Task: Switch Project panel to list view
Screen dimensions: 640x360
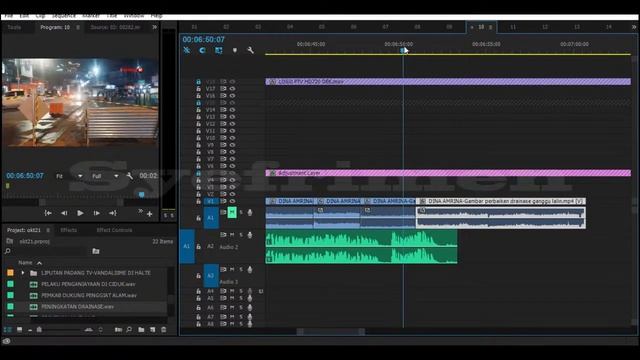Action: tap(7, 329)
